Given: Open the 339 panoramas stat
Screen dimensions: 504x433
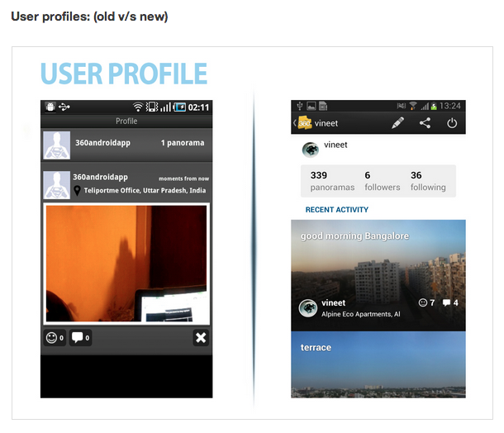Looking at the screenshot, I should [332, 181].
